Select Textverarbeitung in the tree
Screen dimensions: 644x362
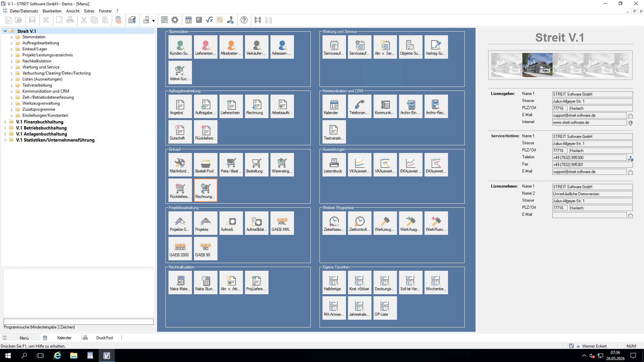[x=37, y=85]
